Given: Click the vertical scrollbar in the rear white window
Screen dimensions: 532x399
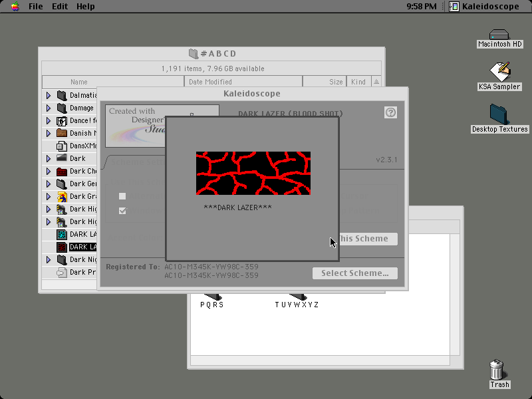Looking at the screenshot, I should pos(455,295).
